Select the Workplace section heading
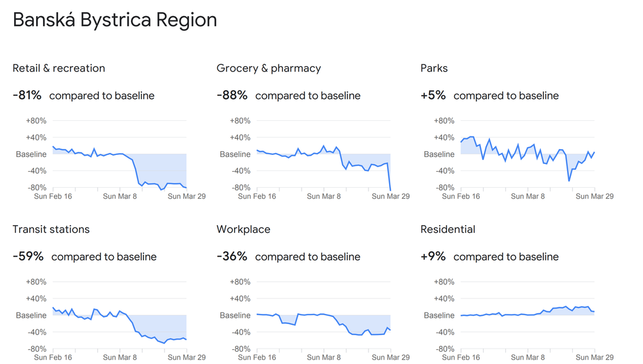Image resolution: width=643 pixels, height=364 pixels. [243, 229]
